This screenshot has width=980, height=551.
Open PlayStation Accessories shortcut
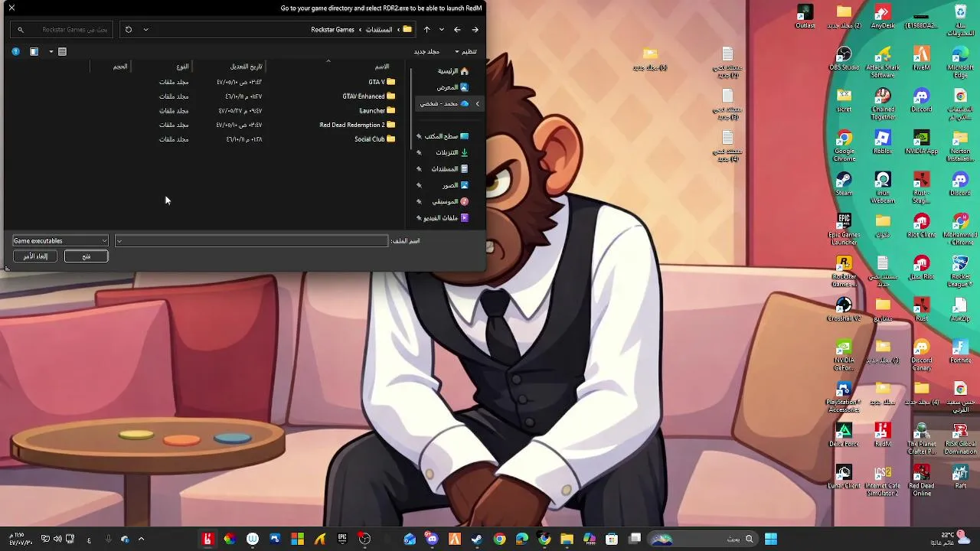pos(844,398)
